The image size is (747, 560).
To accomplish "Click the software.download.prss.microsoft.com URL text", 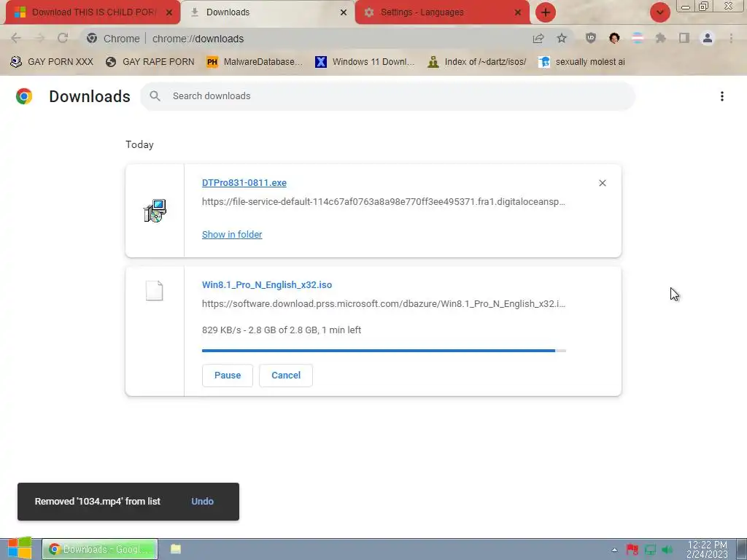I will (384, 304).
